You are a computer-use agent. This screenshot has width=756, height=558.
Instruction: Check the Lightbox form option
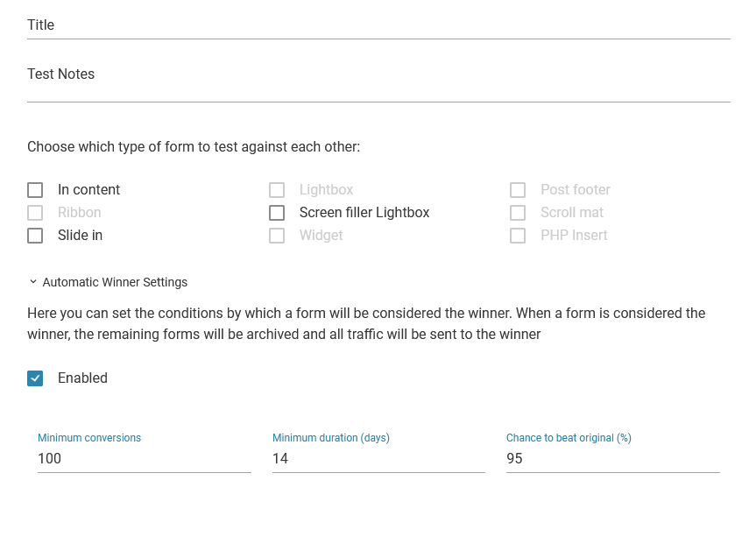click(x=277, y=190)
